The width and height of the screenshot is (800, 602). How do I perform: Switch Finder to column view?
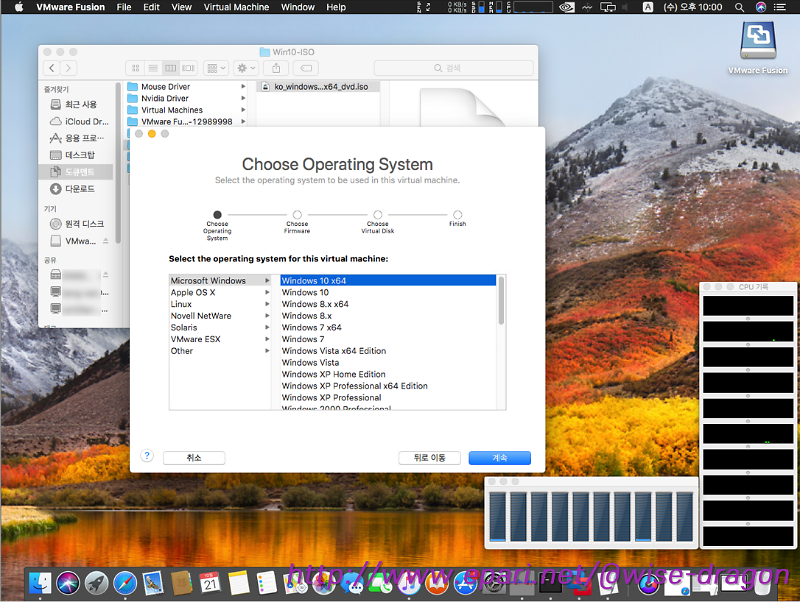pos(171,68)
